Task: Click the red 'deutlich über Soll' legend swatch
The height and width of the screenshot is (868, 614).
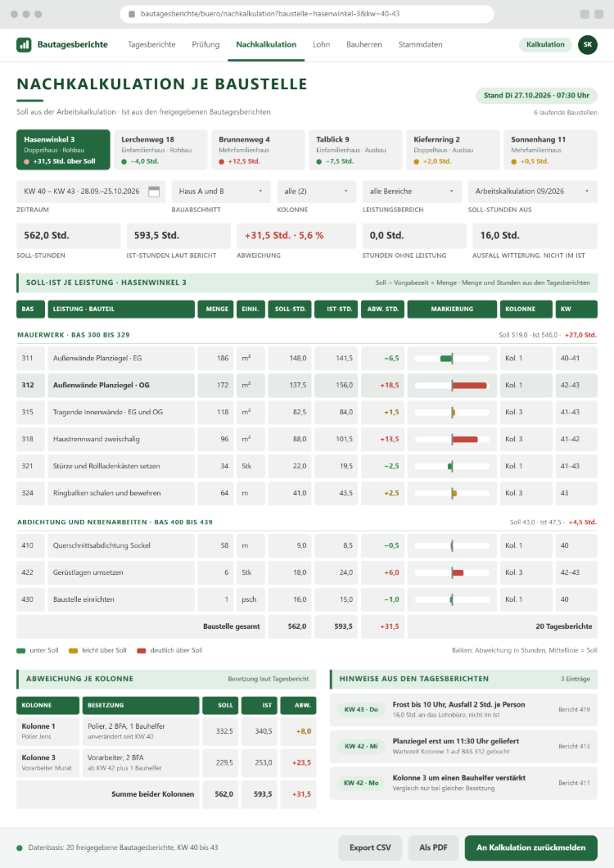Action: 141,651
